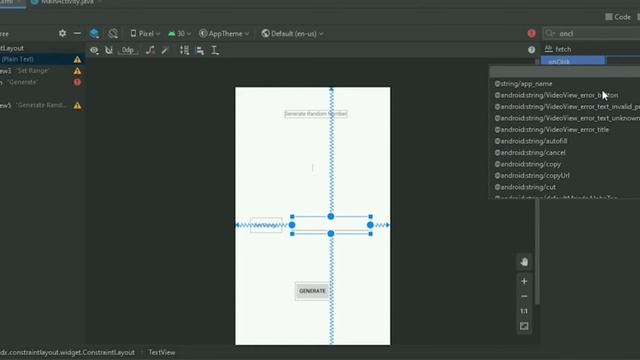The width and height of the screenshot is (640, 360).
Task: Click red error icon on the 'Generate' row
Action: tap(77, 82)
